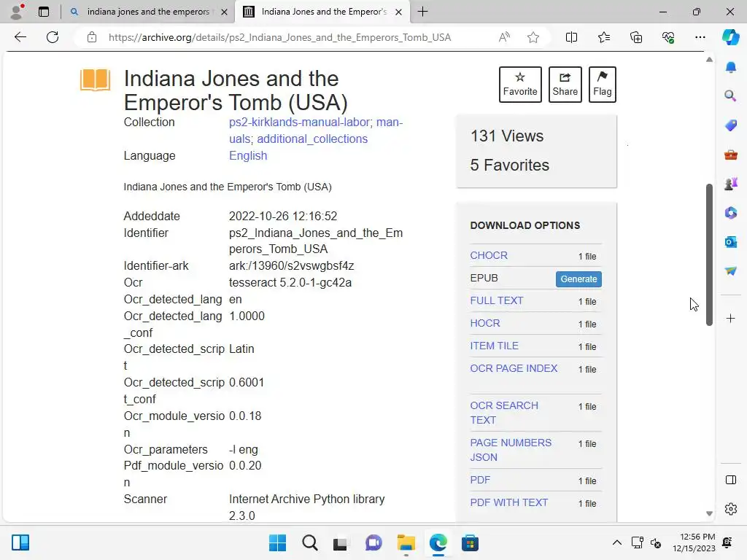Open the sidebar Search icon

pos(730,96)
